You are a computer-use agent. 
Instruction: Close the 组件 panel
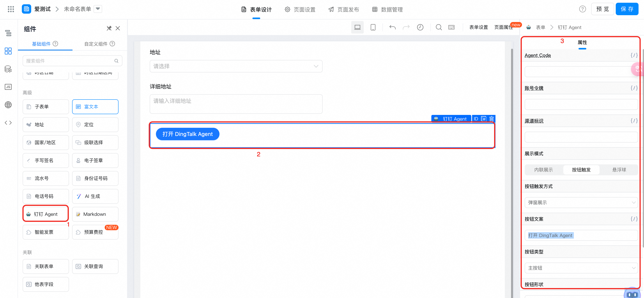pyautogui.click(x=118, y=28)
